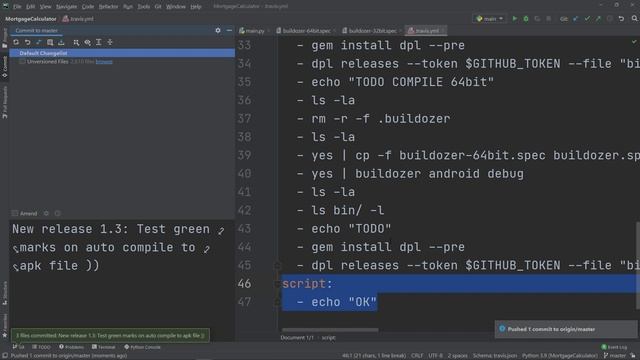Click the Pushed 1 commit notification balloon
Image resolution: width=640 pixels, height=360 pixels.
[566, 329]
